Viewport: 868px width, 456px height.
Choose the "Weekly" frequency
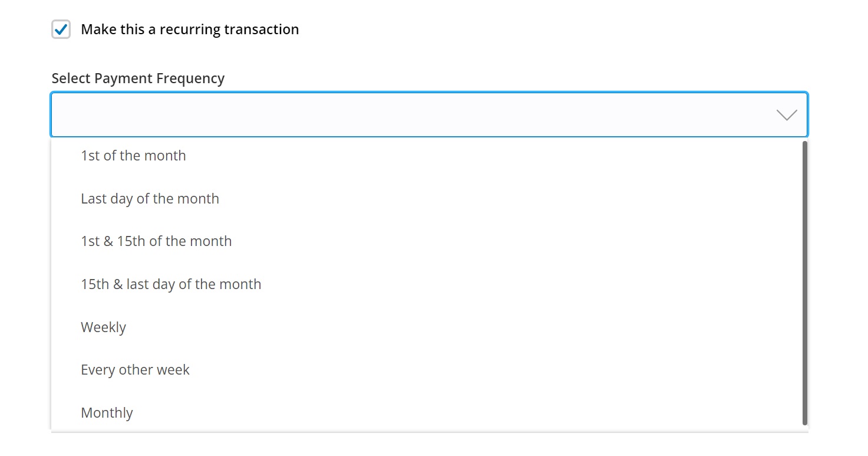[x=104, y=327]
